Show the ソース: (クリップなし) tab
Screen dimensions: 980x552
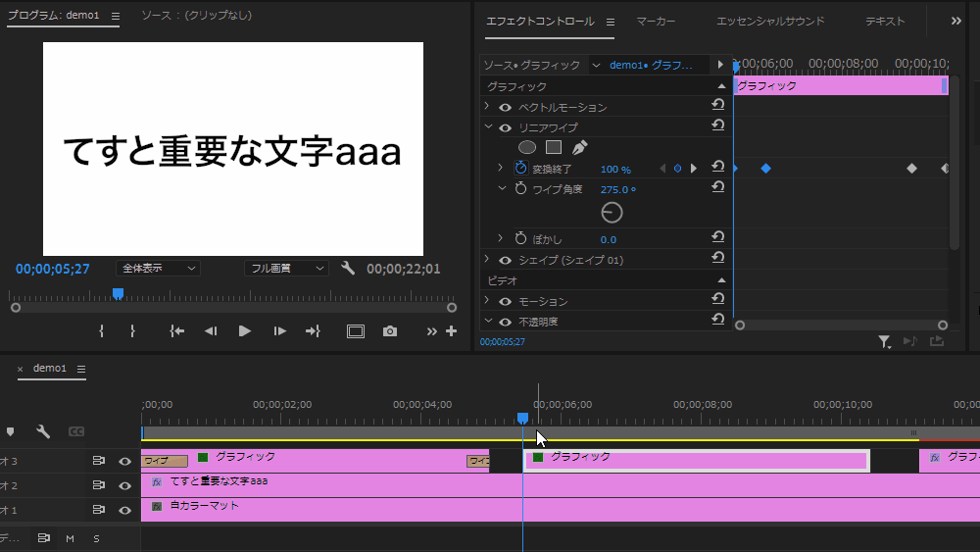pos(197,15)
